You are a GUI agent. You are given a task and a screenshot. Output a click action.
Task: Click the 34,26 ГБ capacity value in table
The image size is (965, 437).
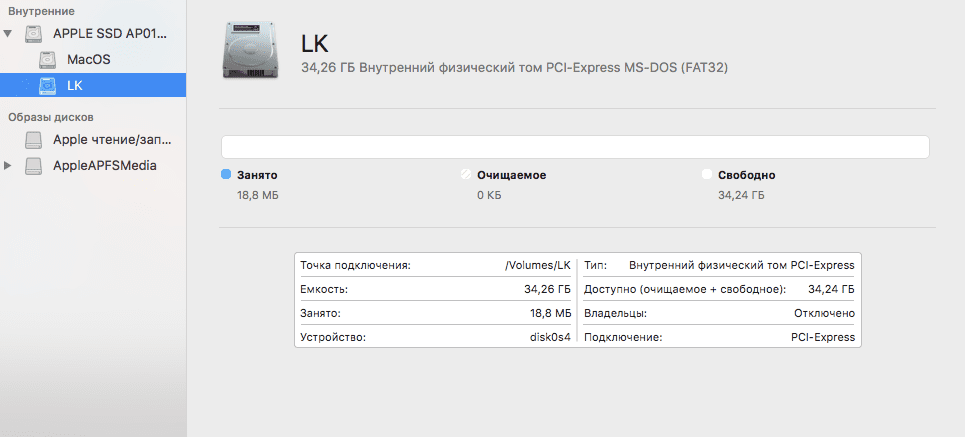(548, 289)
